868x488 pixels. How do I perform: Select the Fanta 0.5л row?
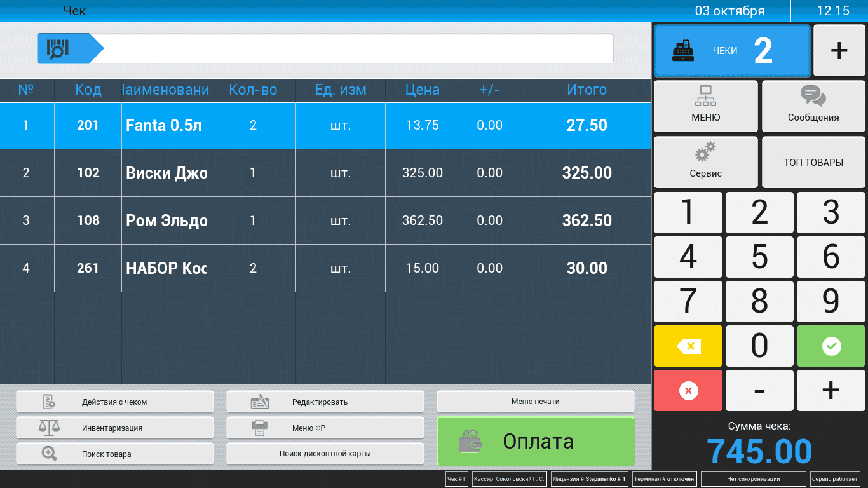coord(326,125)
